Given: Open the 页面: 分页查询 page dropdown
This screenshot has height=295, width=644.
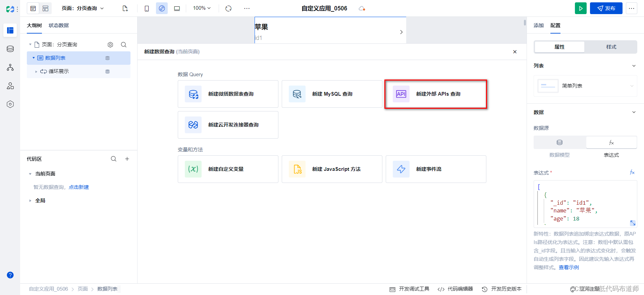Looking at the screenshot, I should [x=83, y=8].
